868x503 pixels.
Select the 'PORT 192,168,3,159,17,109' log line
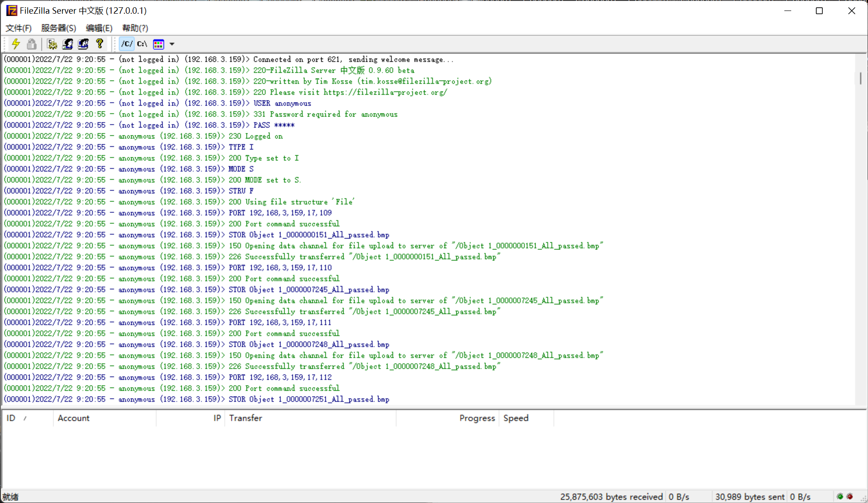[168, 213]
